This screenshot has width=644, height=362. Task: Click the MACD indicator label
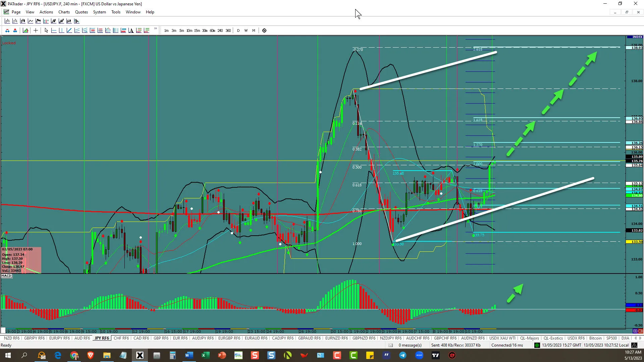coord(6,276)
